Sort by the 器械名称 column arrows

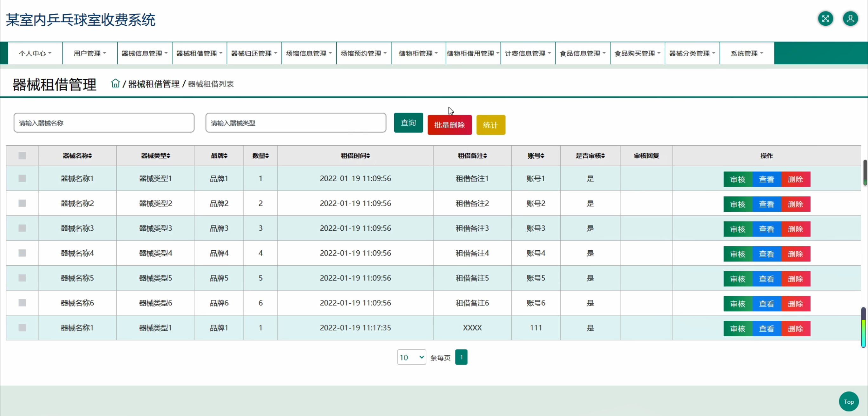(90, 156)
